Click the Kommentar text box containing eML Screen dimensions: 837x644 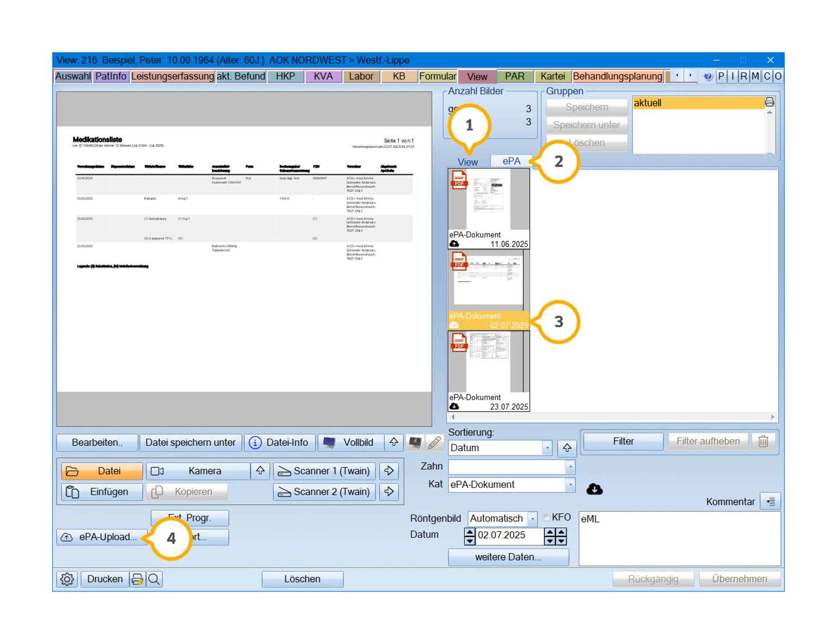pos(680,538)
